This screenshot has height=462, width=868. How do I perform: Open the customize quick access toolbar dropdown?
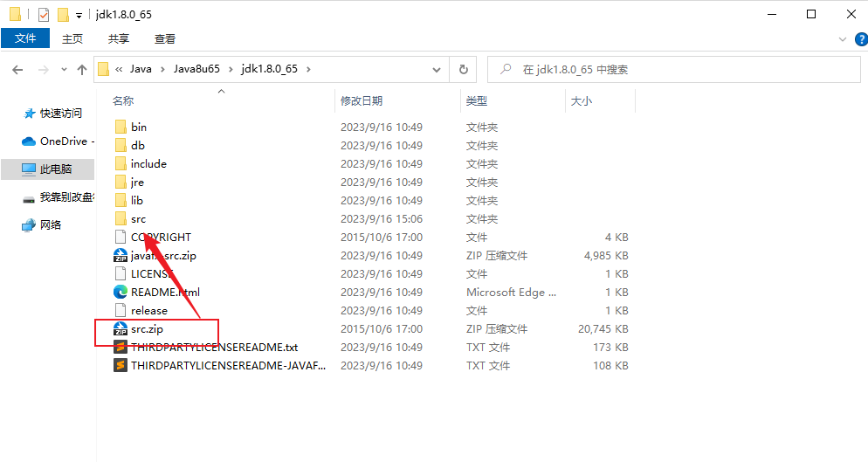click(79, 16)
